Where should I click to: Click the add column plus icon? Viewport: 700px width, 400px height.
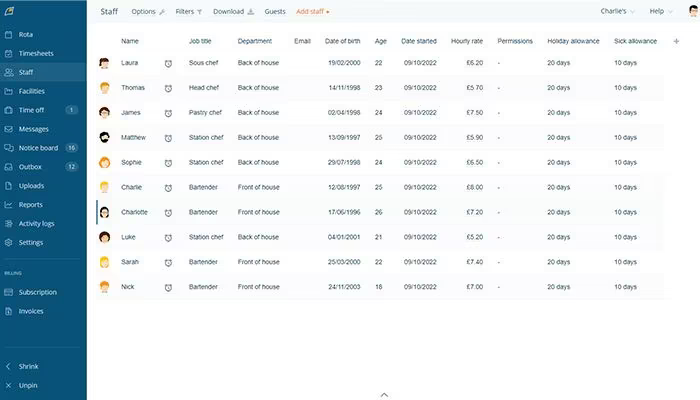(676, 41)
